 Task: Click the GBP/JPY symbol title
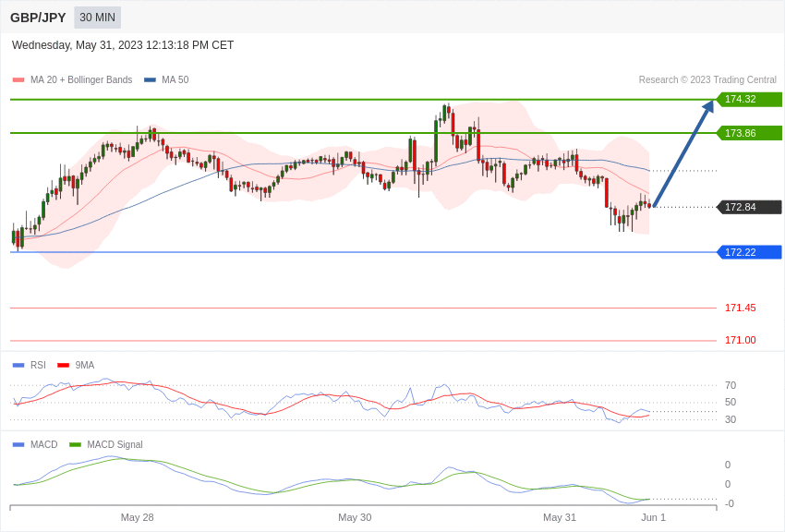point(38,18)
